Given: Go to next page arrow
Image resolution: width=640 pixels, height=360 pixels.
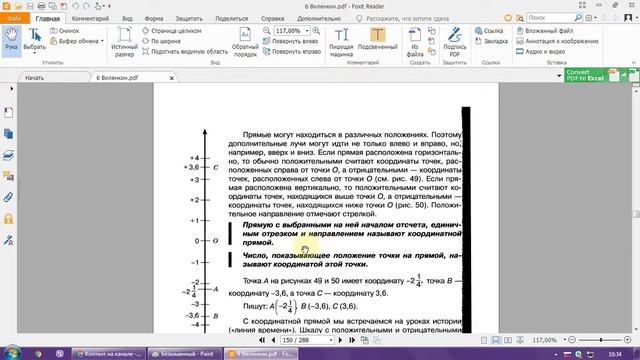Looking at the screenshot, I should [x=340, y=340].
